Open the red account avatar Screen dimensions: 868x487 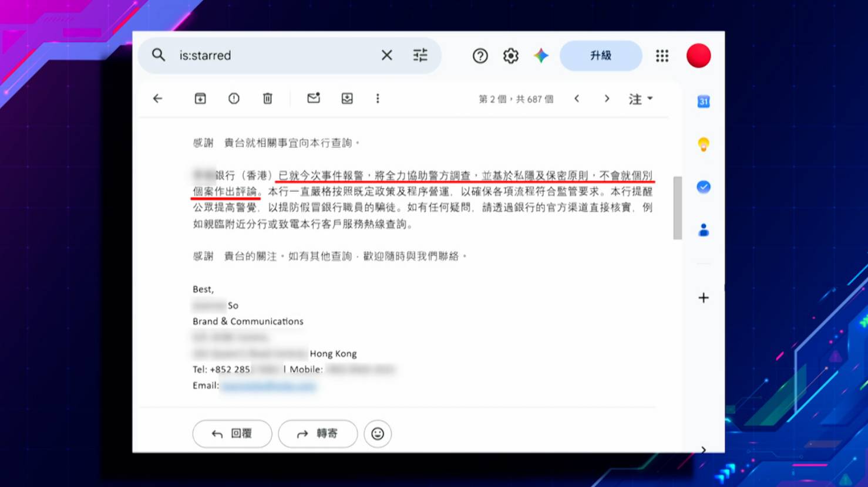[x=699, y=56]
